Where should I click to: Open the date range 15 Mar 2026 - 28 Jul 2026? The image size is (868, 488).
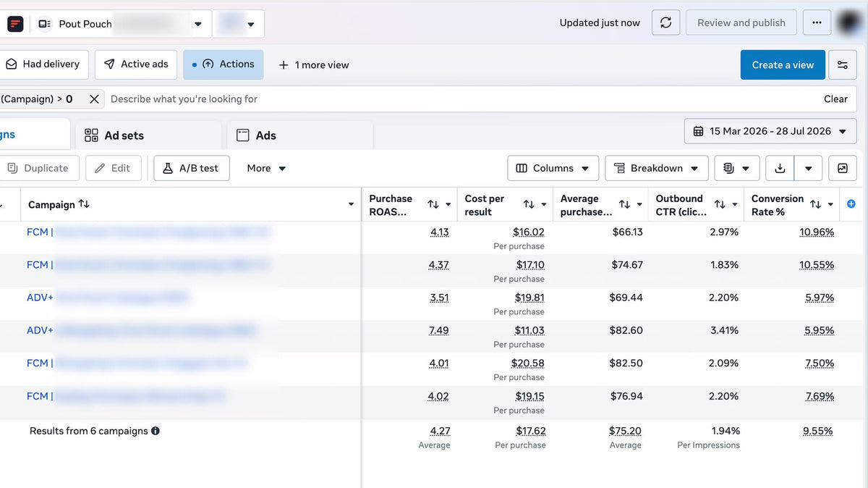point(770,131)
